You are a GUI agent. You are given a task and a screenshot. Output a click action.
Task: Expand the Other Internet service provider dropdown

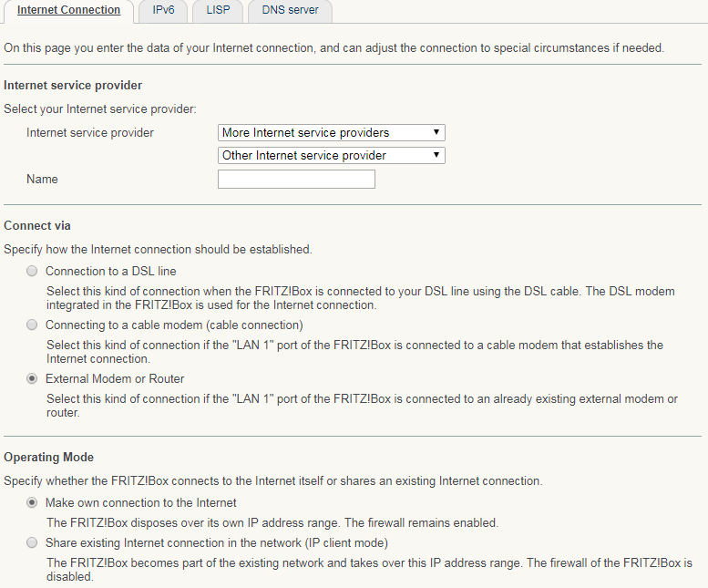332,156
